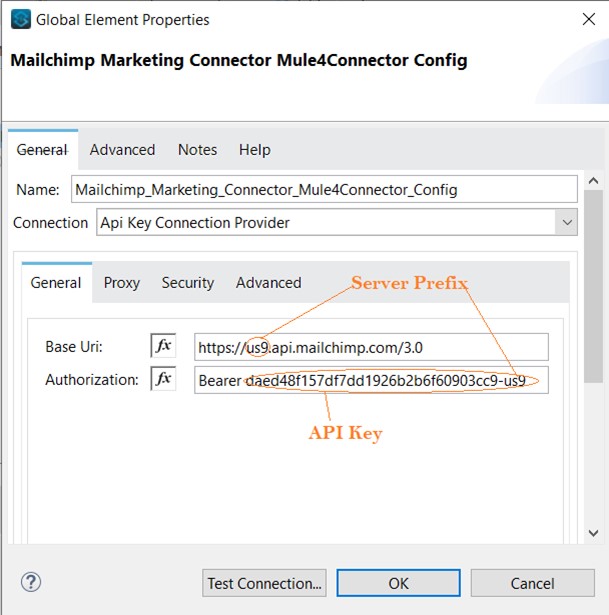The image size is (609, 615).
Task: Click into the Base Uri field
Action: point(371,347)
